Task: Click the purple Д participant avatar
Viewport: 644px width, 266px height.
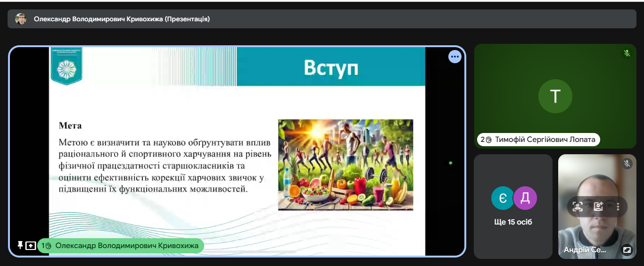Action: (x=525, y=198)
